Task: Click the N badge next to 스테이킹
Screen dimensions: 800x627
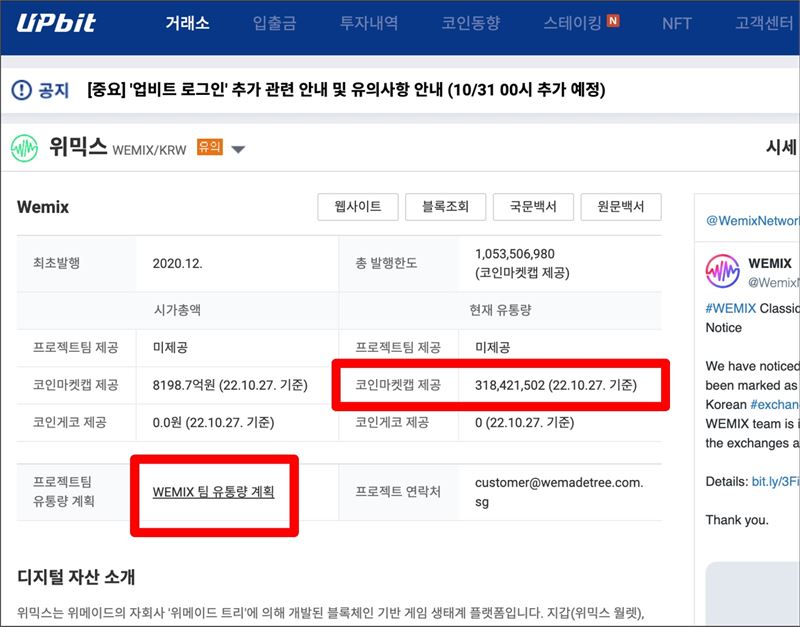Action: click(613, 21)
